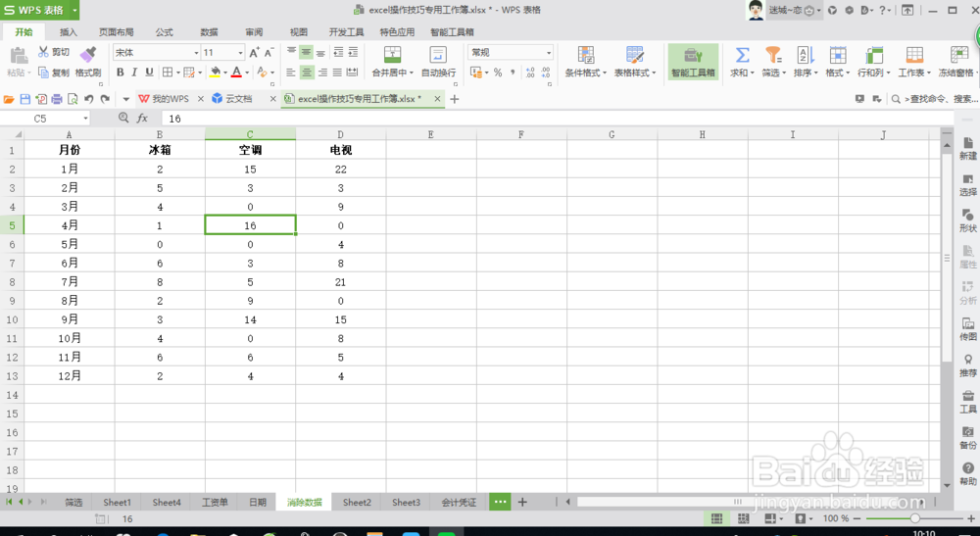This screenshot has width=980, height=536.
Task: Select the Format Painter (格式刷) brush
Action: point(88,55)
